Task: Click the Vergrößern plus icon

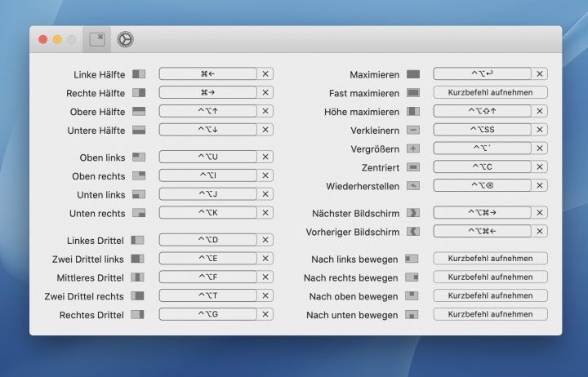Action: point(412,149)
